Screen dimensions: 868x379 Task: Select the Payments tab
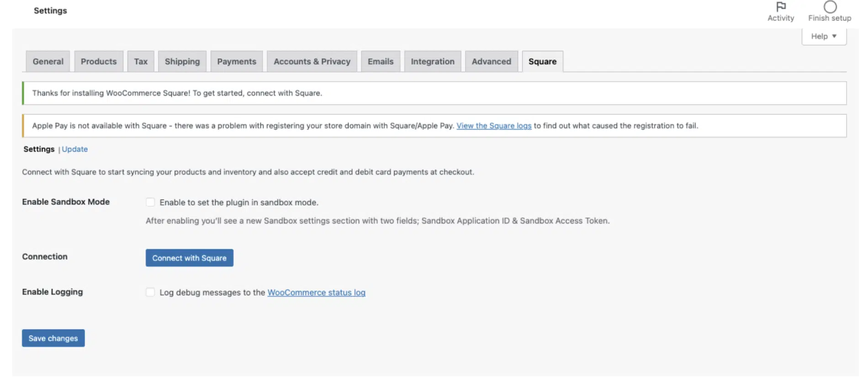237,62
